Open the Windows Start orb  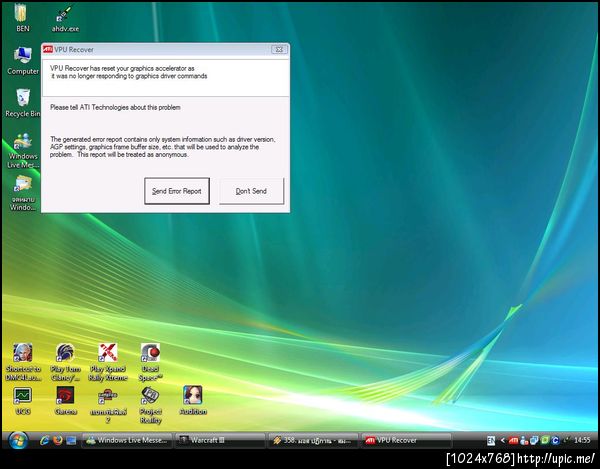click(18, 440)
